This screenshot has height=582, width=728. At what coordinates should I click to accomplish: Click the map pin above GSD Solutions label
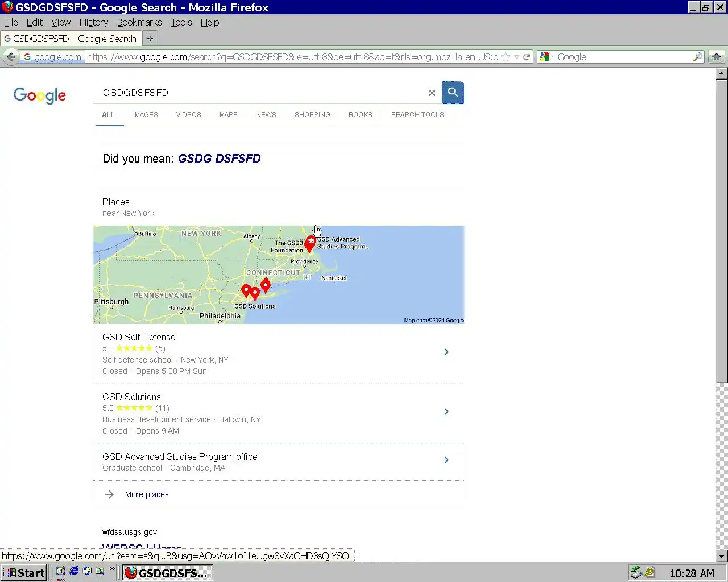pyautogui.click(x=255, y=294)
